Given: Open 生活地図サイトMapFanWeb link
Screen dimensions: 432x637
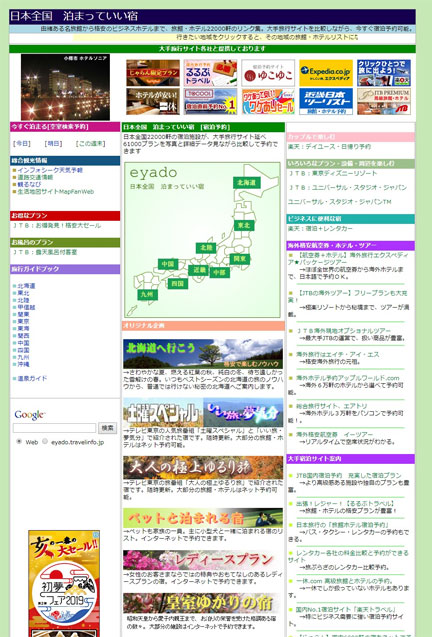Looking at the screenshot, I should point(56,191).
